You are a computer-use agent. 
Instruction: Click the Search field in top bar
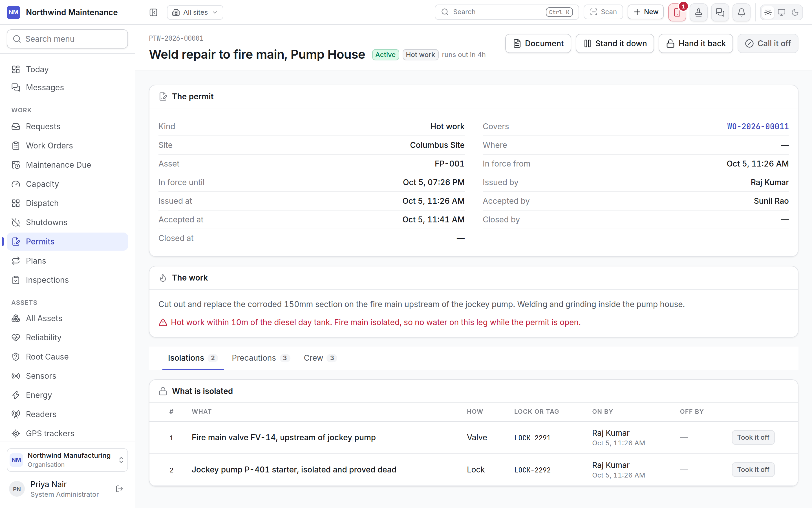click(507, 12)
